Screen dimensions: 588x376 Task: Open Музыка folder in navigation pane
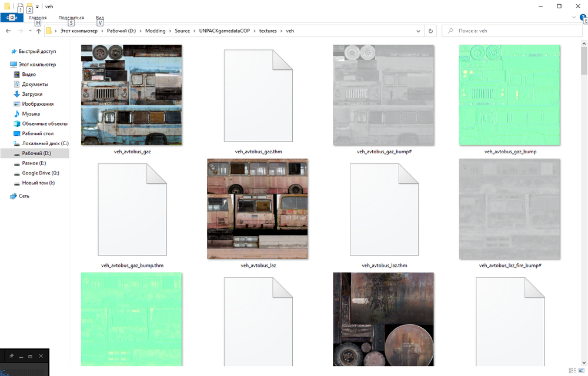coord(31,114)
